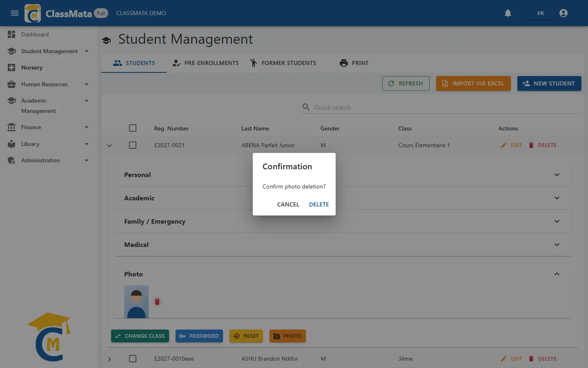Image resolution: width=588 pixels, height=368 pixels.
Task: Click the trash delete icon for ASHU Brandon Ndifor
Action: pyautogui.click(x=531, y=359)
